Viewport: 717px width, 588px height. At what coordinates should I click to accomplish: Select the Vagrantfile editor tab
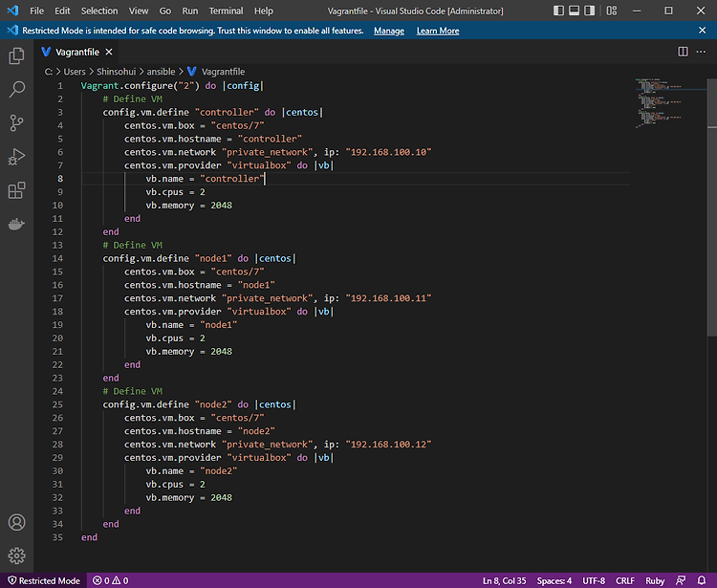pos(76,53)
